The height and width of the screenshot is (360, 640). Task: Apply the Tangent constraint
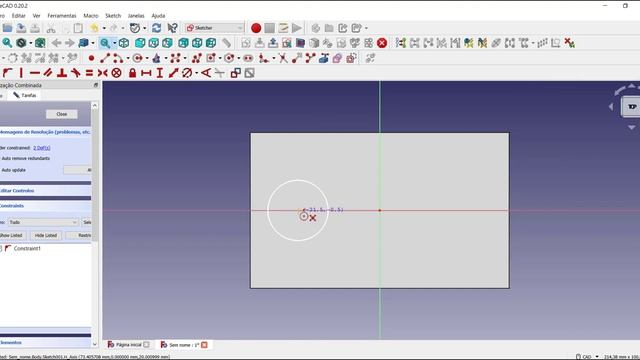(x=76, y=73)
